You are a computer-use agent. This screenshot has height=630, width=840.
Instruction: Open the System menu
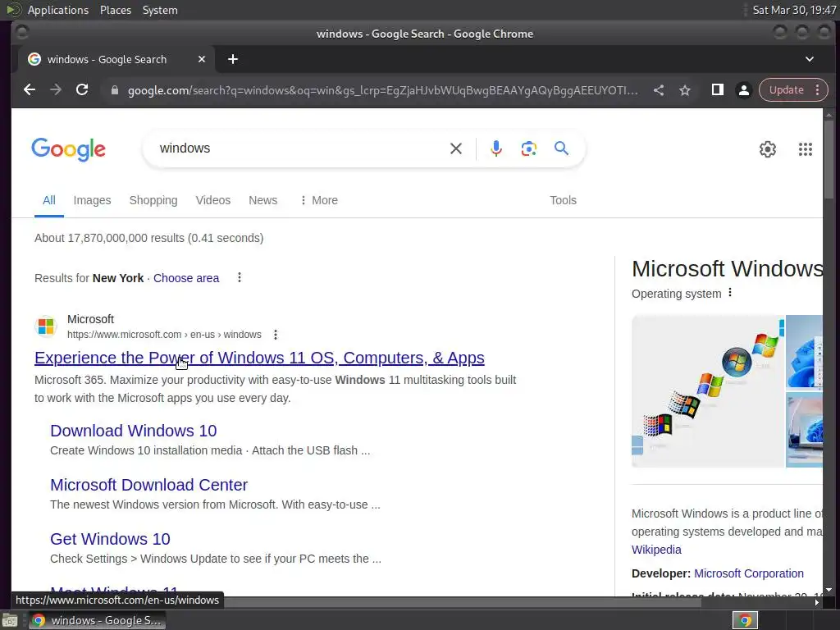pos(160,10)
